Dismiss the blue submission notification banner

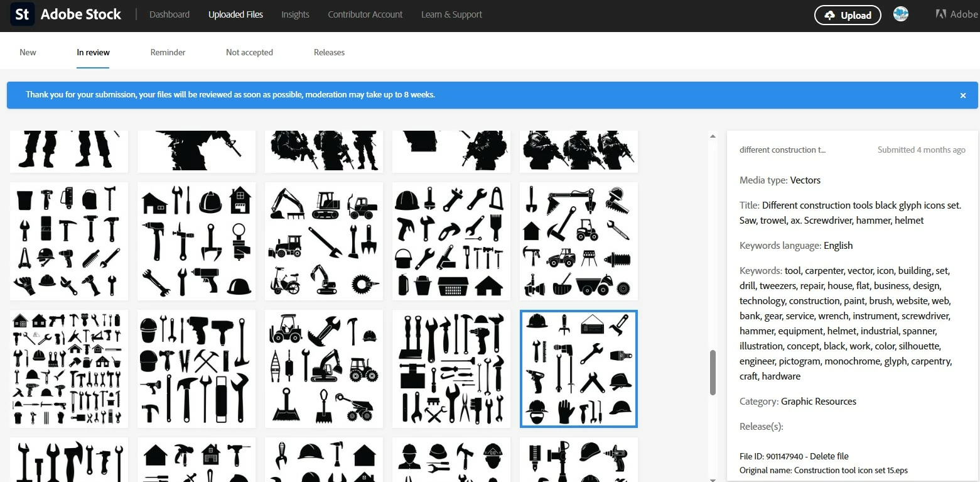963,96
